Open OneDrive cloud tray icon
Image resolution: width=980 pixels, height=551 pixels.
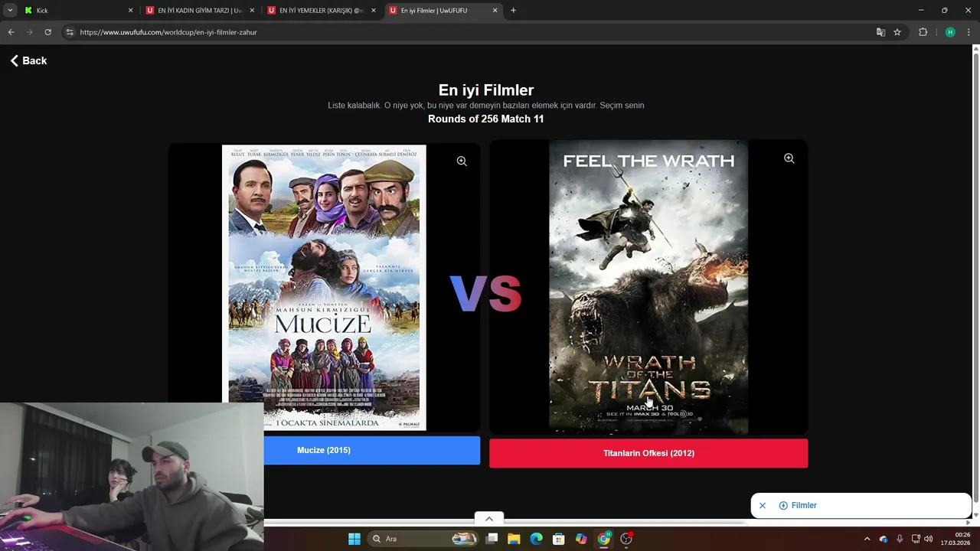tap(884, 539)
